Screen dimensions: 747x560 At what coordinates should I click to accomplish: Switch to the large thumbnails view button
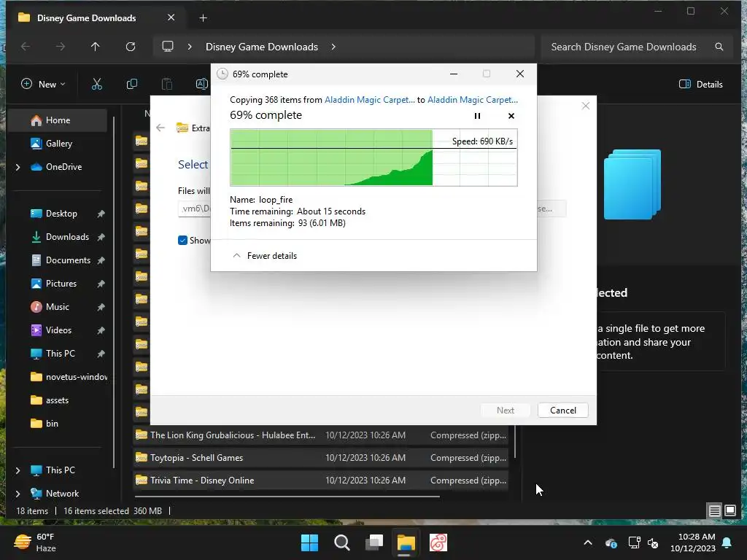pyautogui.click(x=730, y=511)
